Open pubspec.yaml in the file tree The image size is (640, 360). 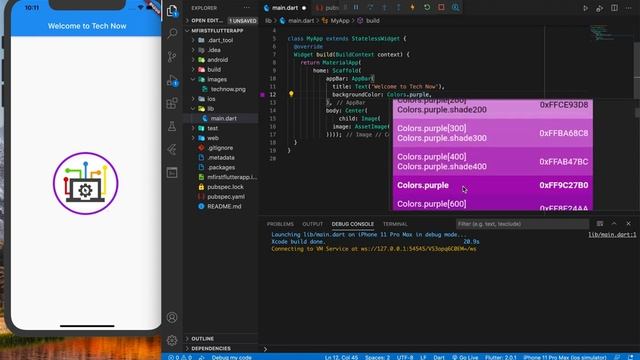[226, 197]
